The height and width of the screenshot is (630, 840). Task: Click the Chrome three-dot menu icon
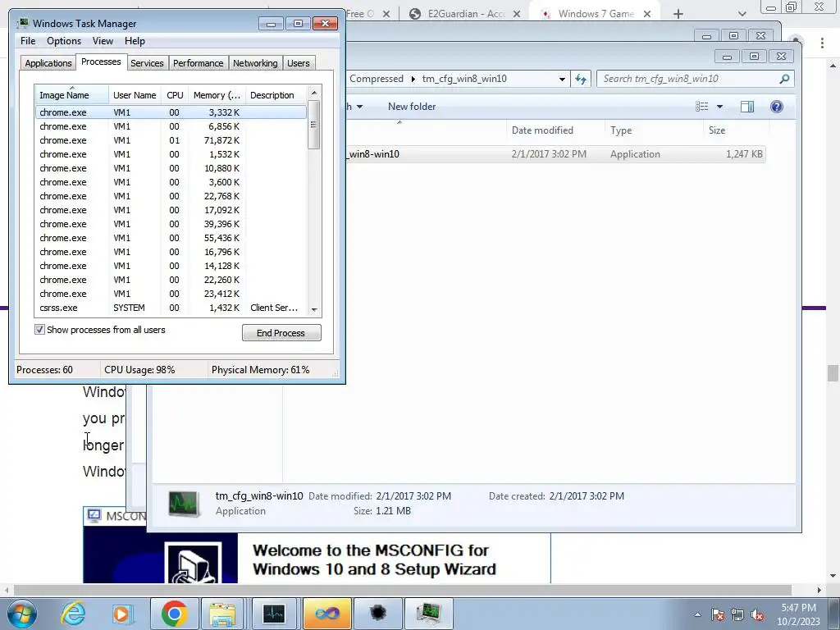(x=822, y=43)
